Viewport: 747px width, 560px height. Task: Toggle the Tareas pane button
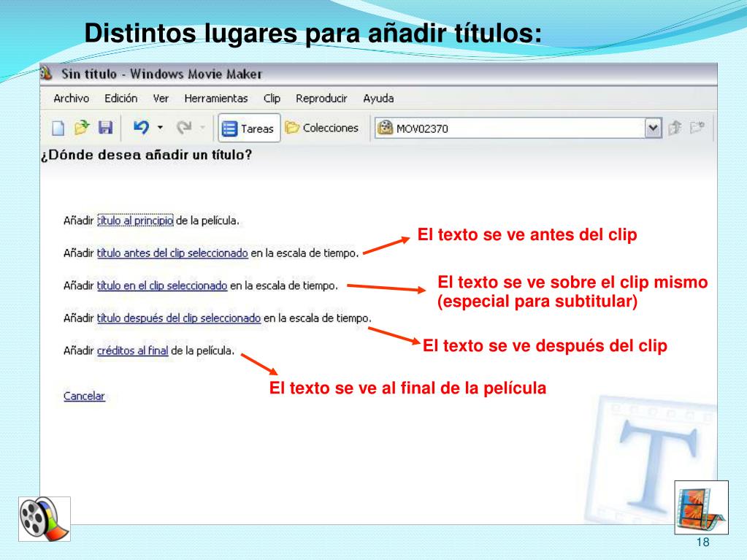(x=249, y=128)
